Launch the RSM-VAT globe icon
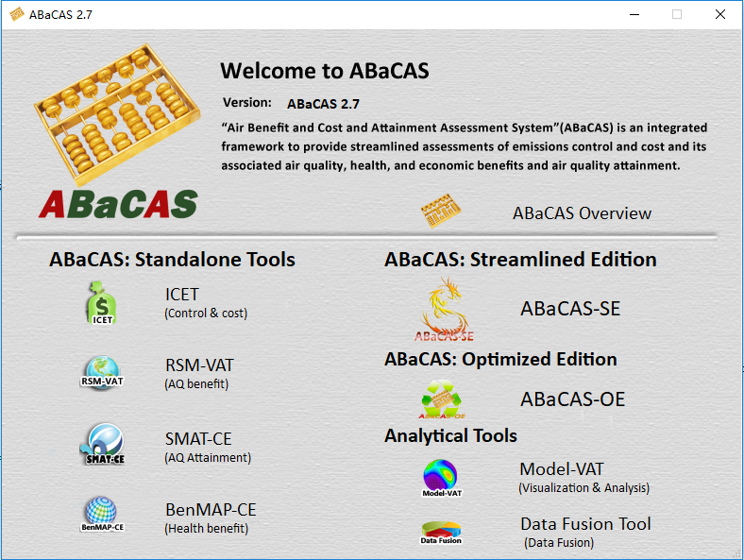 (x=102, y=373)
